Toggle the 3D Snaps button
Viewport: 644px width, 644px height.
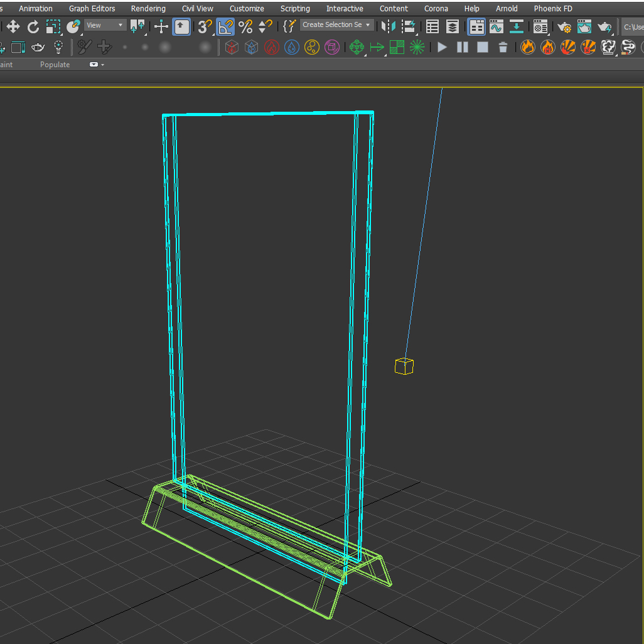(205, 26)
